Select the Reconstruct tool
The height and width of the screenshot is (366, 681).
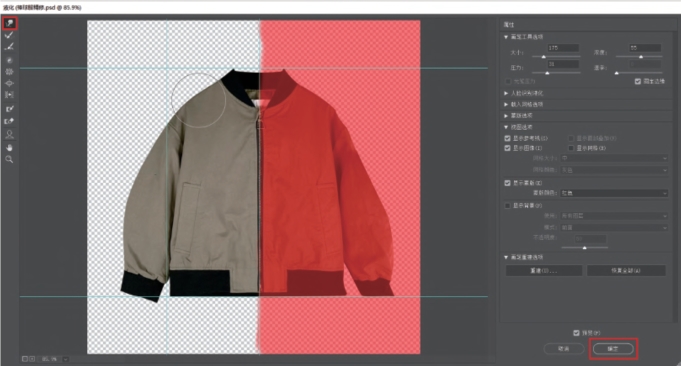(x=9, y=35)
